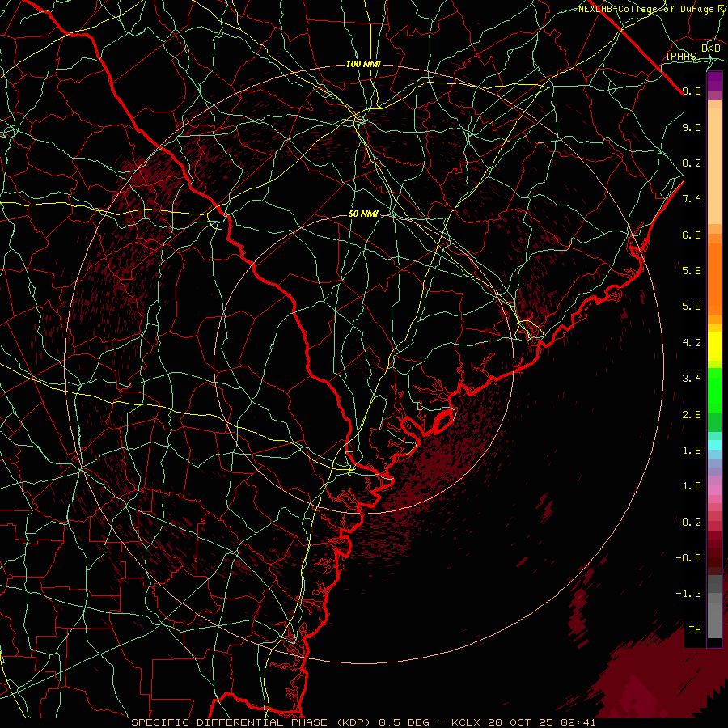
Task: Click the 5.0 value on color scale
Action: coord(692,307)
